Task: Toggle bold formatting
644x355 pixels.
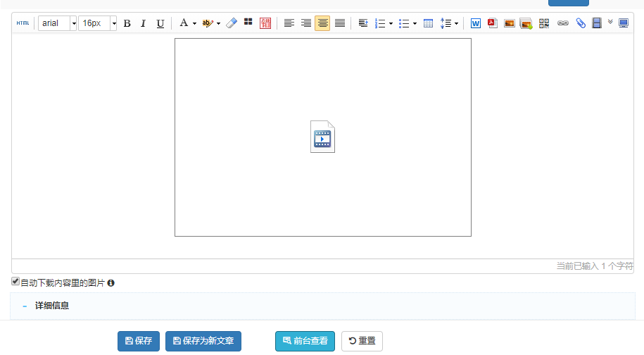Action: click(x=127, y=23)
